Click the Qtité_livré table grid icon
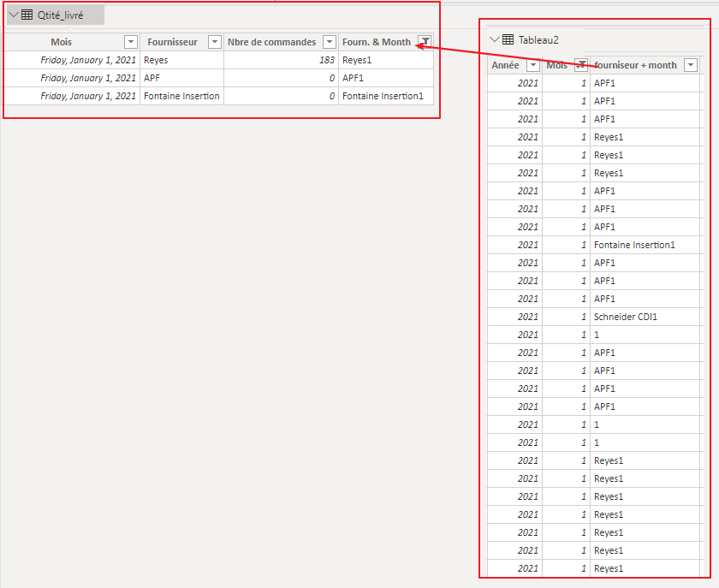This screenshot has width=719, height=588. (x=27, y=15)
